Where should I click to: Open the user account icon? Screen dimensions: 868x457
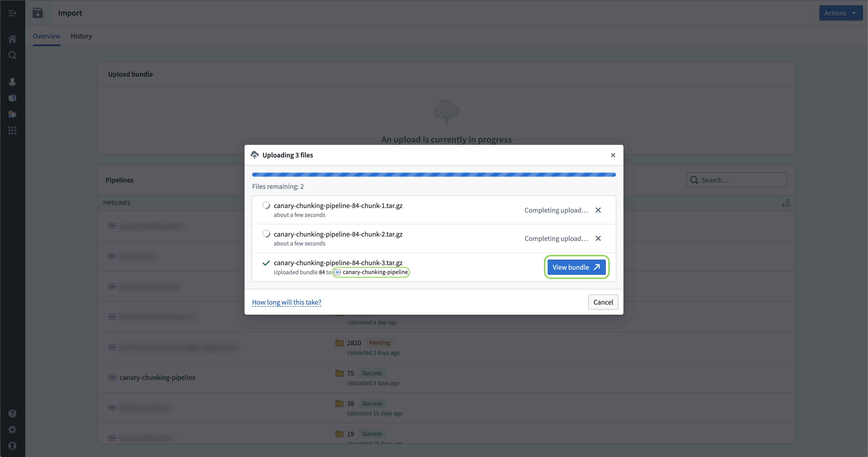(x=12, y=446)
